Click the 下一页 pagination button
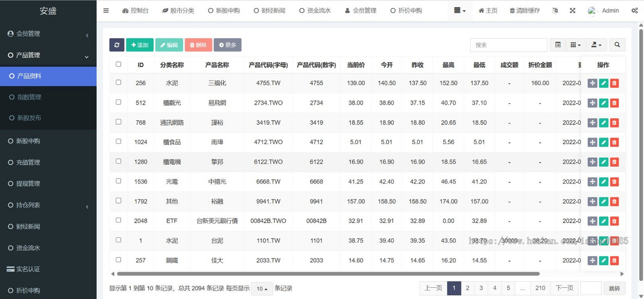Image resolution: width=644 pixels, height=299 pixels. [565, 288]
